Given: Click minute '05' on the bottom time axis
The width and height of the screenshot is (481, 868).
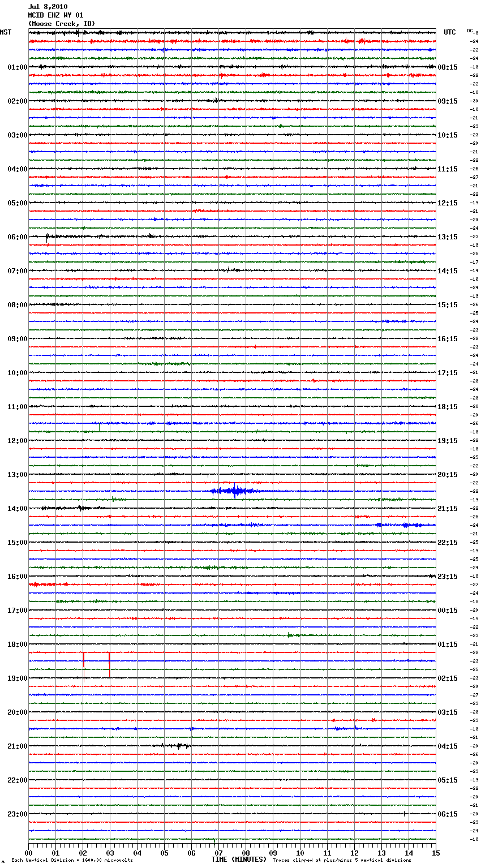Looking at the screenshot, I should pyautogui.click(x=164, y=853).
